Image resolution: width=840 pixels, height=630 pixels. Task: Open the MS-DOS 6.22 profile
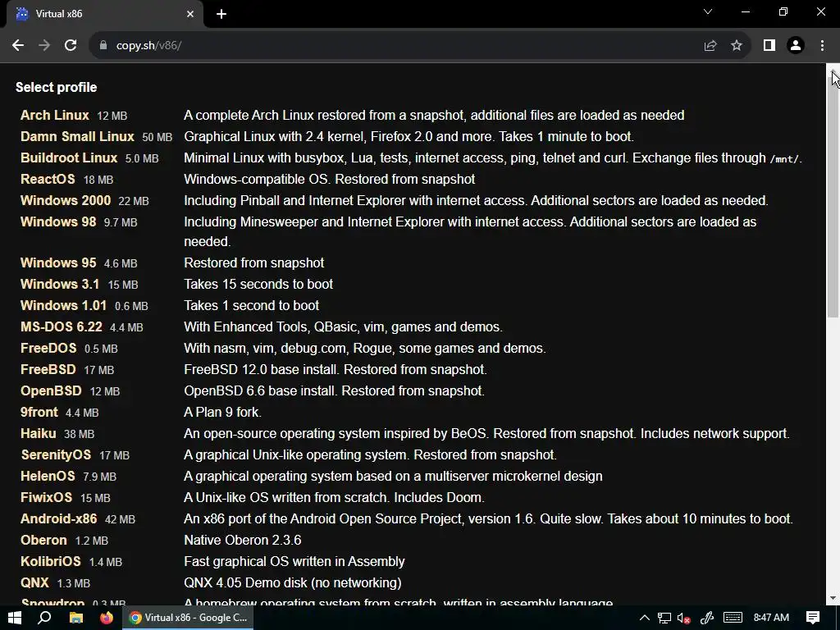point(61,326)
